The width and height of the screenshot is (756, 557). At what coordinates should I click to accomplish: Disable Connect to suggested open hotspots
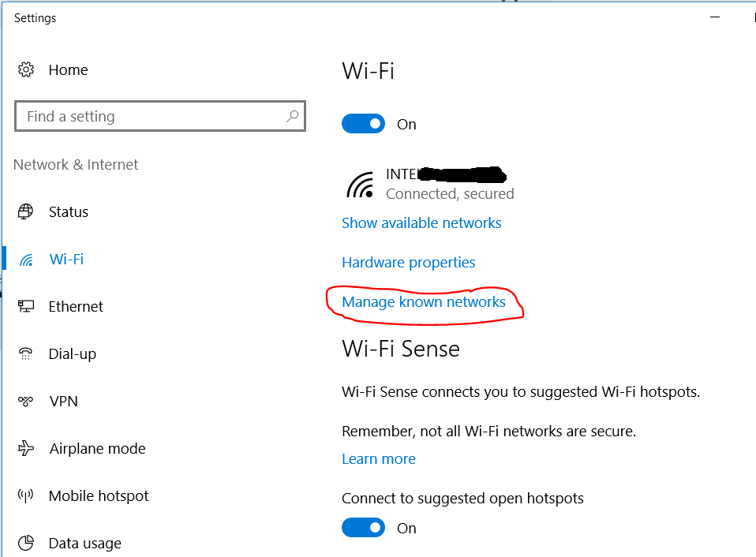tap(363, 528)
